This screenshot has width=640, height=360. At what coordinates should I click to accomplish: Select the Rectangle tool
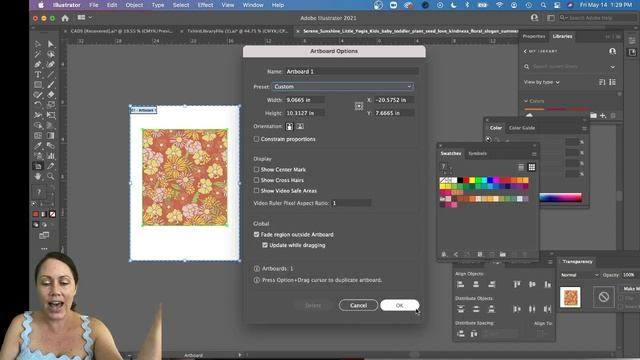pyautogui.click(x=38, y=85)
